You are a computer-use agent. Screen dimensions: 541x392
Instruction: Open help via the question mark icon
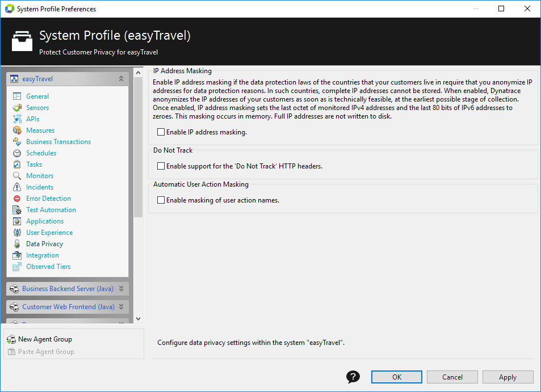click(x=353, y=377)
